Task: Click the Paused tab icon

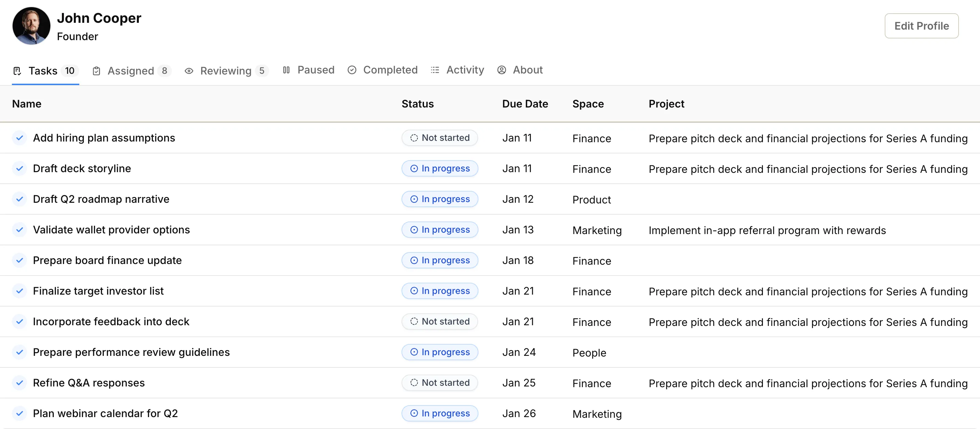Action: tap(286, 70)
